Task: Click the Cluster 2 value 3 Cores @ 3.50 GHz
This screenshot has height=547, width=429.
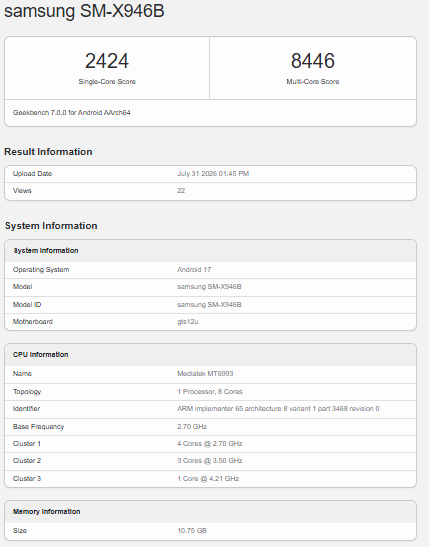Action: tap(210, 461)
